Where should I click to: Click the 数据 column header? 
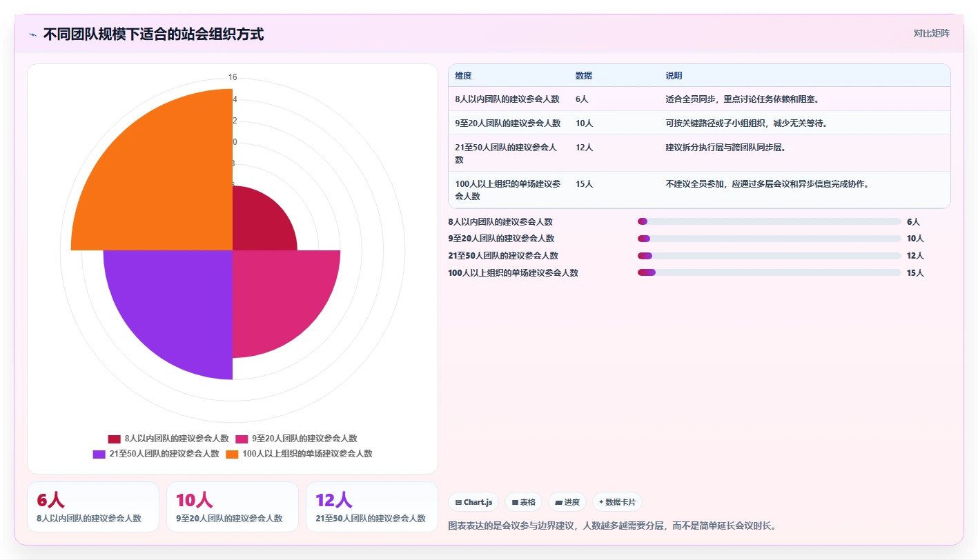584,76
